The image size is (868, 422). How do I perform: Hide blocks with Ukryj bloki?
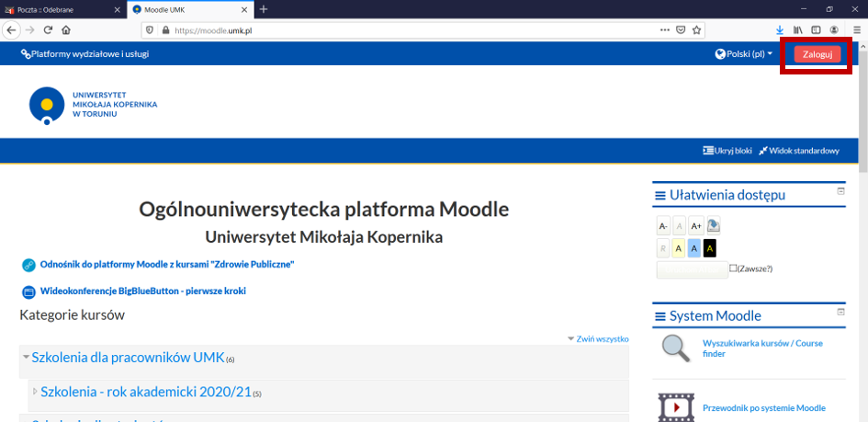click(727, 151)
